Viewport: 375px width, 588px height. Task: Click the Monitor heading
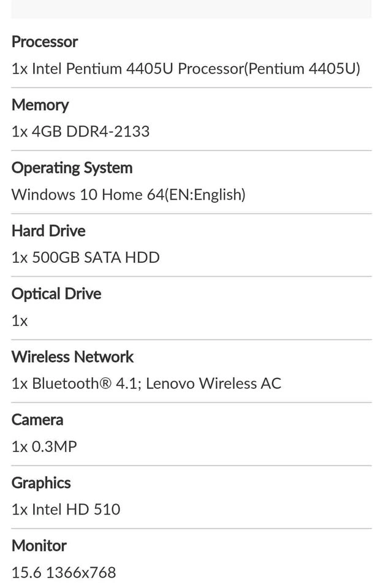pos(39,545)
